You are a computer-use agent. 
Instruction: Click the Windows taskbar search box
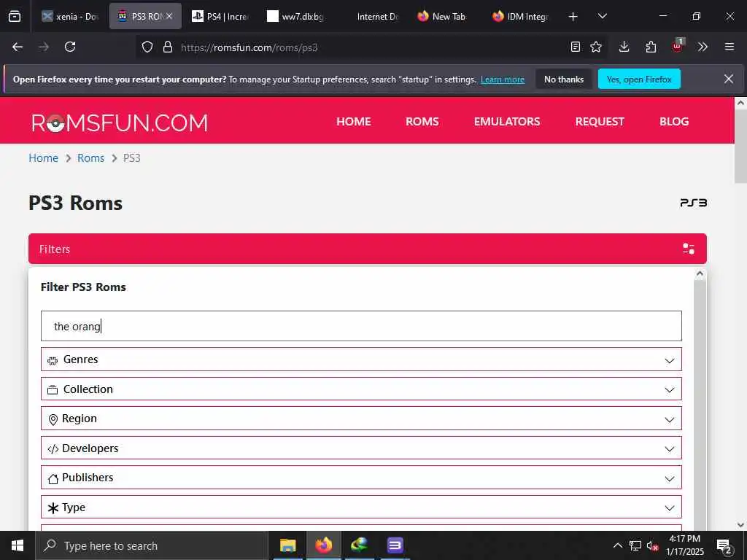(152, 545)
